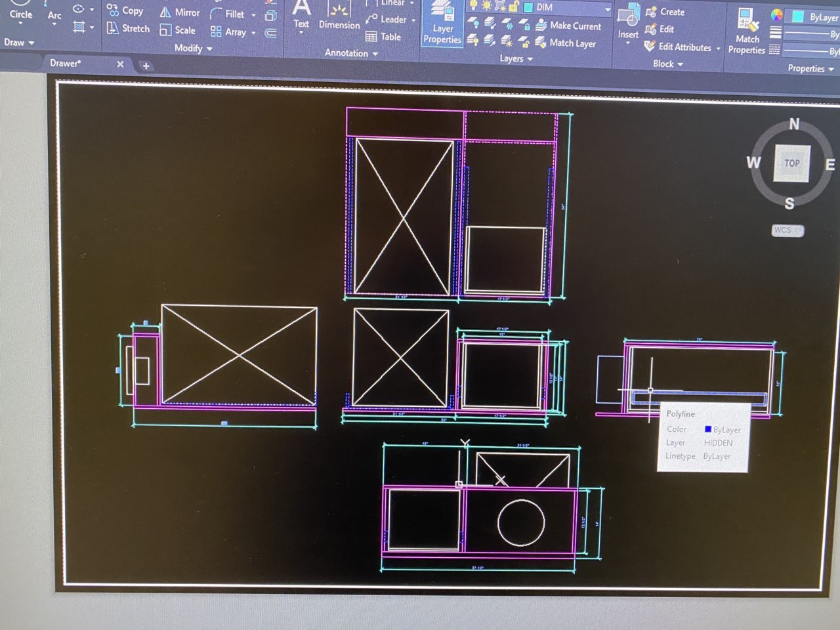This screenshot has height=630, width=840.
Task: Click E on the ViewCube compass
Action: pos(830,165)
